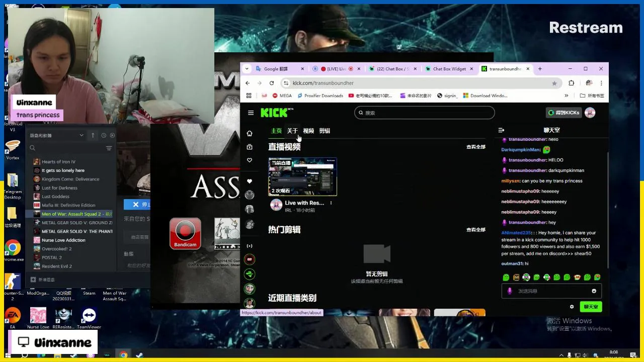644x362 pixels.
Task: Switch to the 关于 tab
Action: point(292,131)
